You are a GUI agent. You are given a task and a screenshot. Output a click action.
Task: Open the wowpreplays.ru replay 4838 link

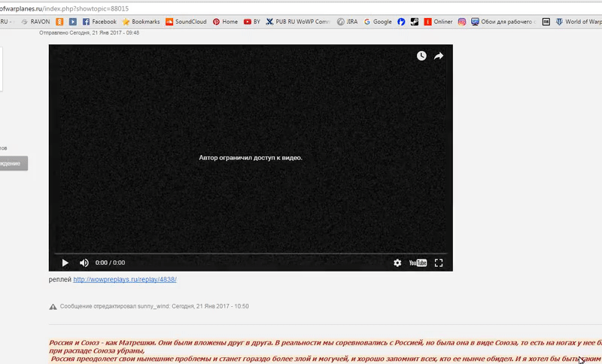pyautogui.click(x=125, y=280)
